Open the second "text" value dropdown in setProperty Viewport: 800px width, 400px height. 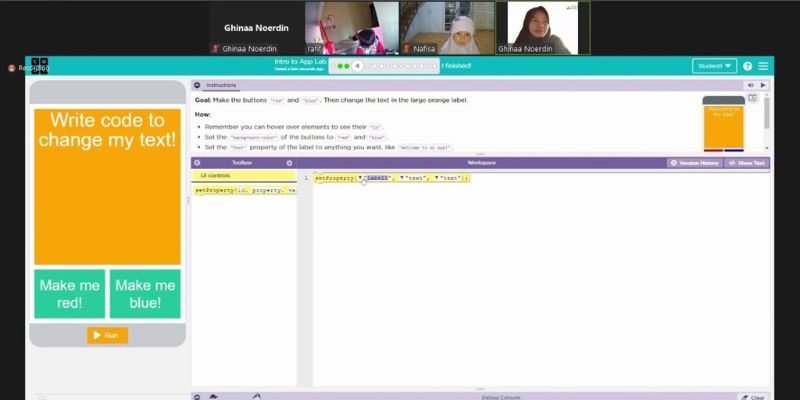(437, 178)
